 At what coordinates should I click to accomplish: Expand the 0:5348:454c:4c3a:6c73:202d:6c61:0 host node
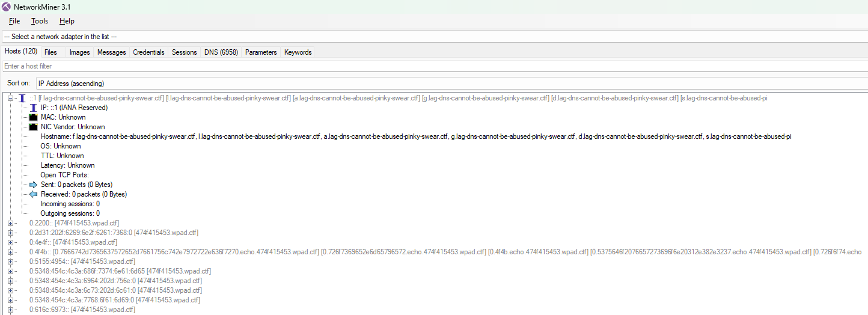(10, 290)
